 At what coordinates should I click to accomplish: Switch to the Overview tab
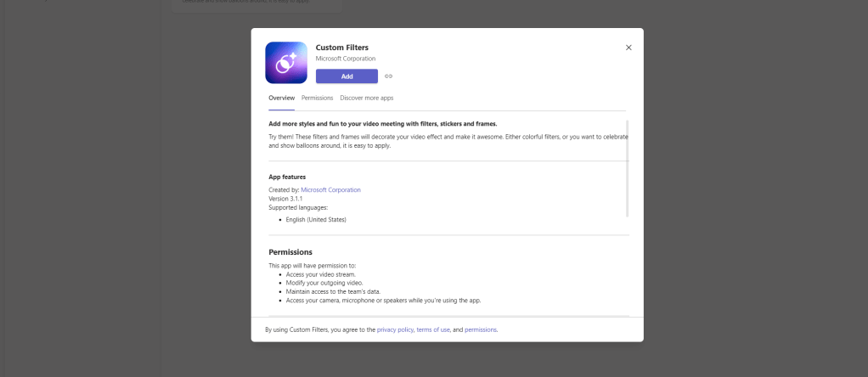point(281,98)
